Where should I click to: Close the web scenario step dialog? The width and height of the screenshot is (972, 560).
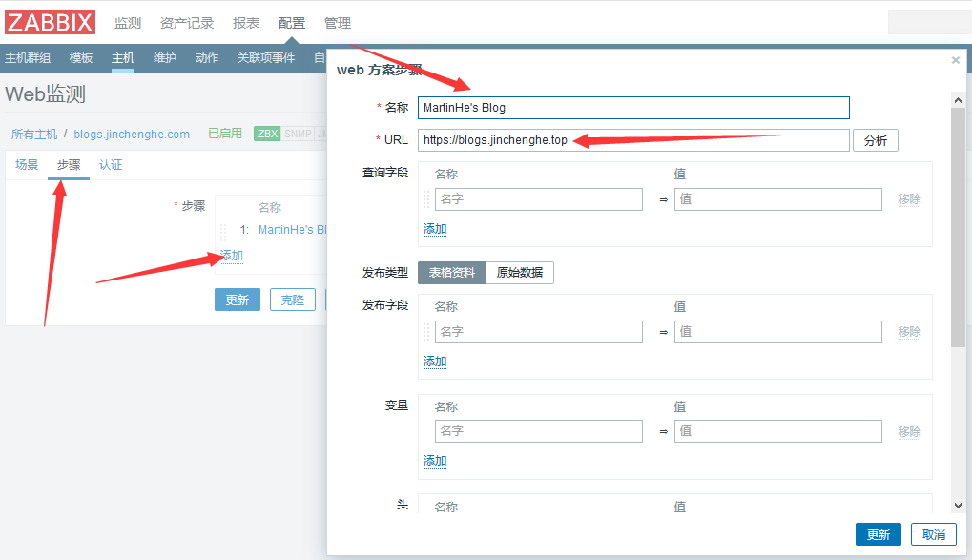click(x=956, y=60)
